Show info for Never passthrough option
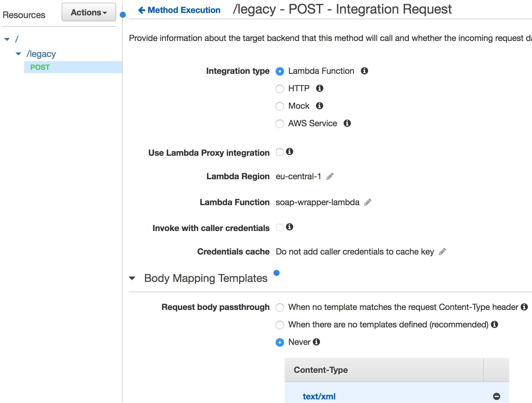Image resolution: width=532 pixels, height=403 pixels. coord(316,342)
